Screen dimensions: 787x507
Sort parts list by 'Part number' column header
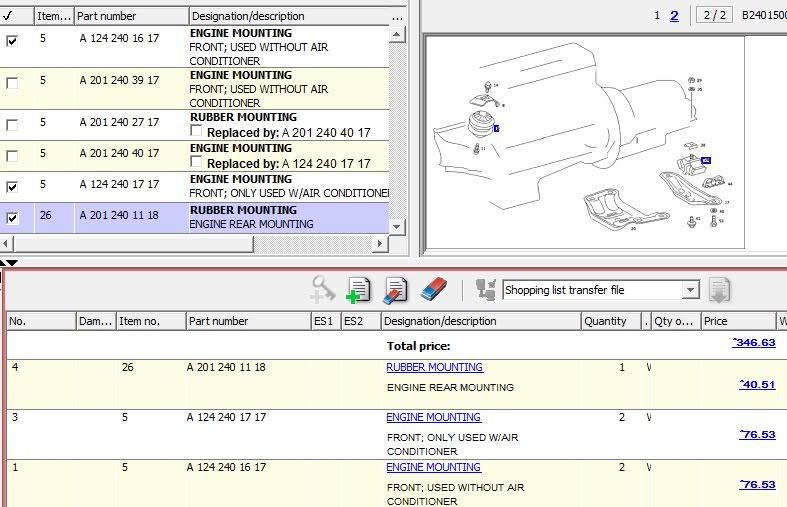coord(132,16)
